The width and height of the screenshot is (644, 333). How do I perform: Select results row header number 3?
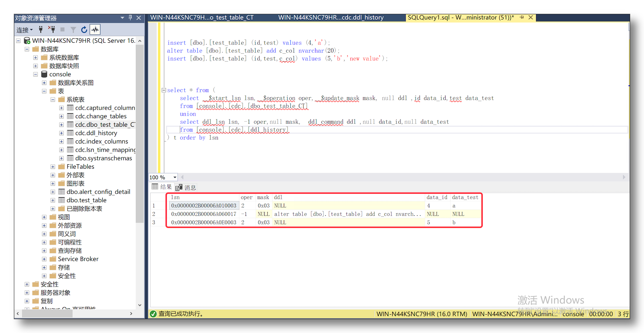pos(158,222)
